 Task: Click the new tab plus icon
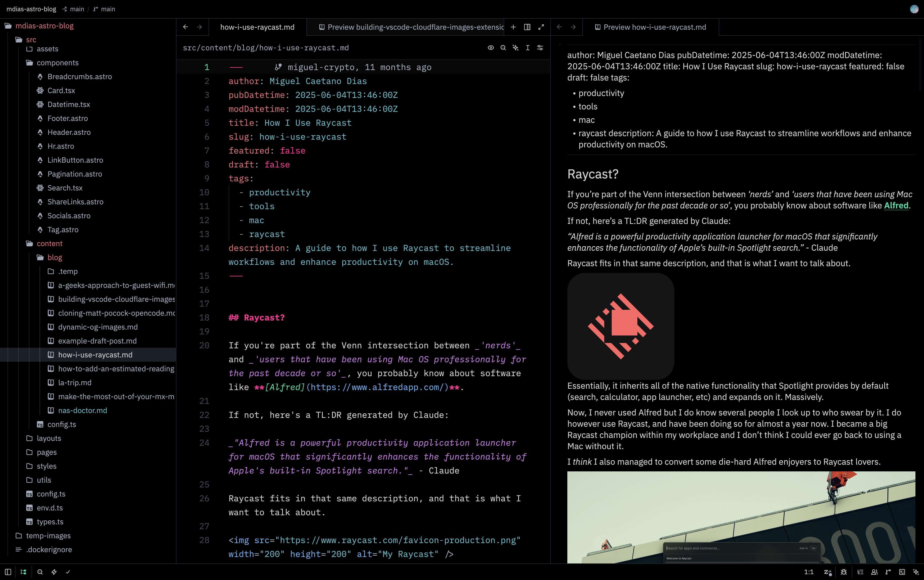point(513,27)
